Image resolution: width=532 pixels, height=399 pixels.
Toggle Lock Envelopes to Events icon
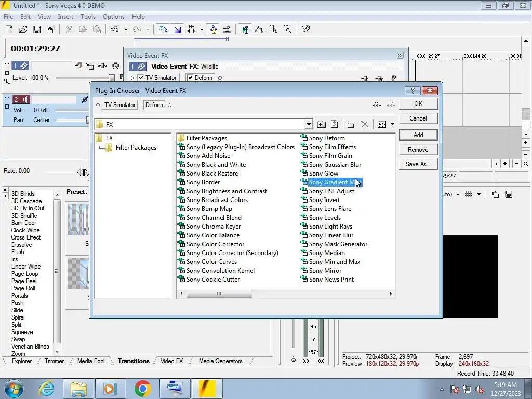pyautogui.click(x=214, y=30)
